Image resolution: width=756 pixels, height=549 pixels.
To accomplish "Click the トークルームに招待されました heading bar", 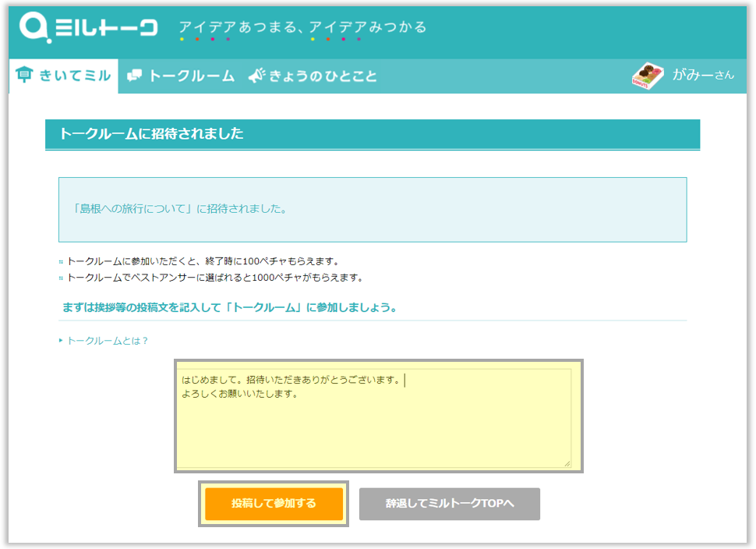I will [373, 134].
